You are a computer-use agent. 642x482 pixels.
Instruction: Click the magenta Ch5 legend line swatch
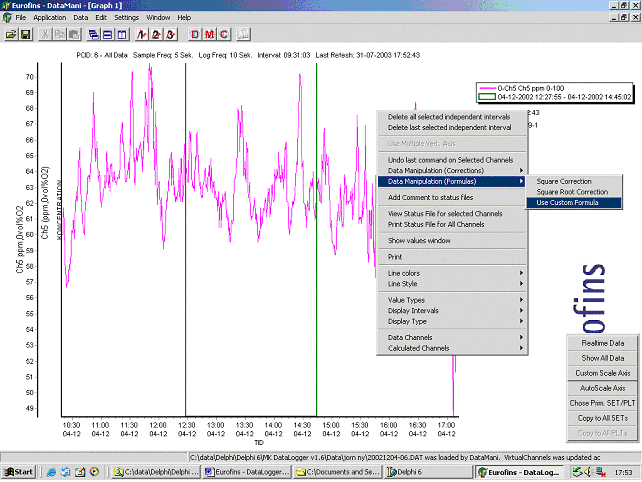488,88
